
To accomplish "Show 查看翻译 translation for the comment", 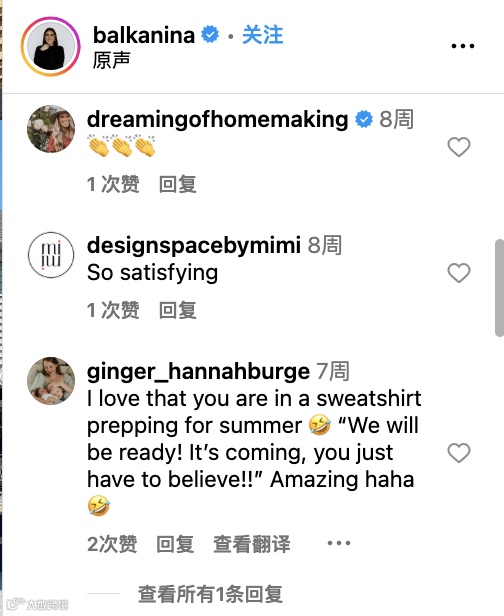I will coord(251,544).
